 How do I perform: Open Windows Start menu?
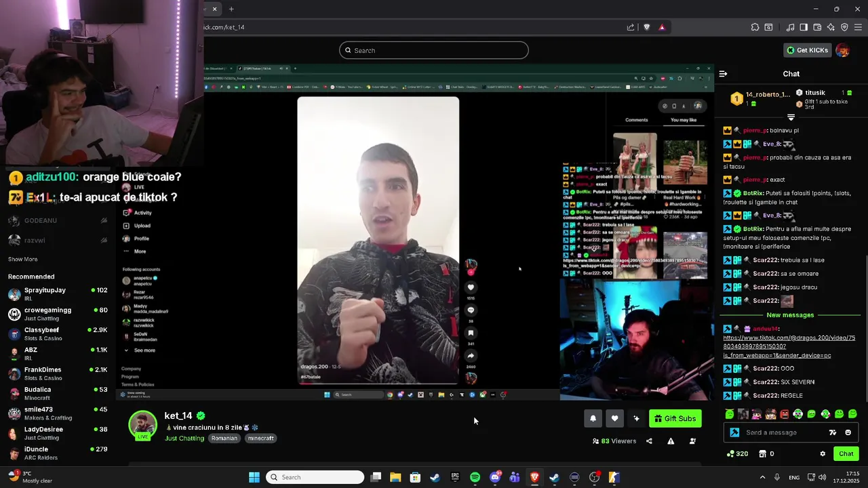[254, 477]
